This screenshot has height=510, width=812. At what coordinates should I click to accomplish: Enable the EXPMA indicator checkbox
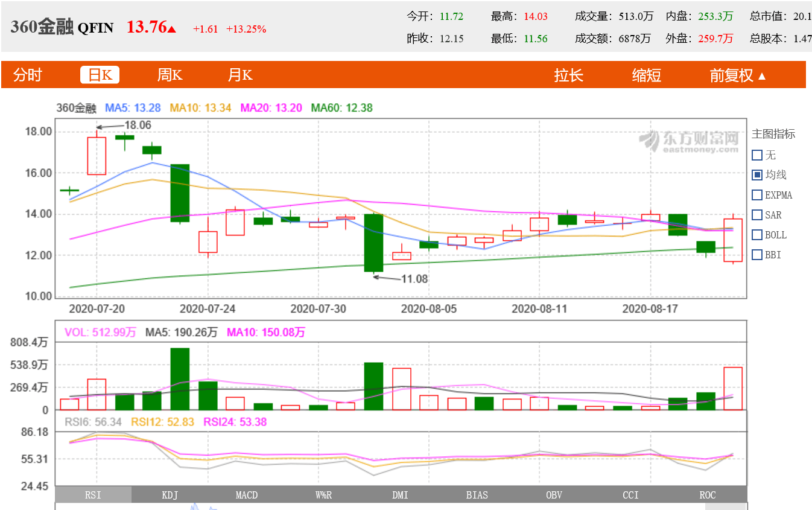point(757,195)
